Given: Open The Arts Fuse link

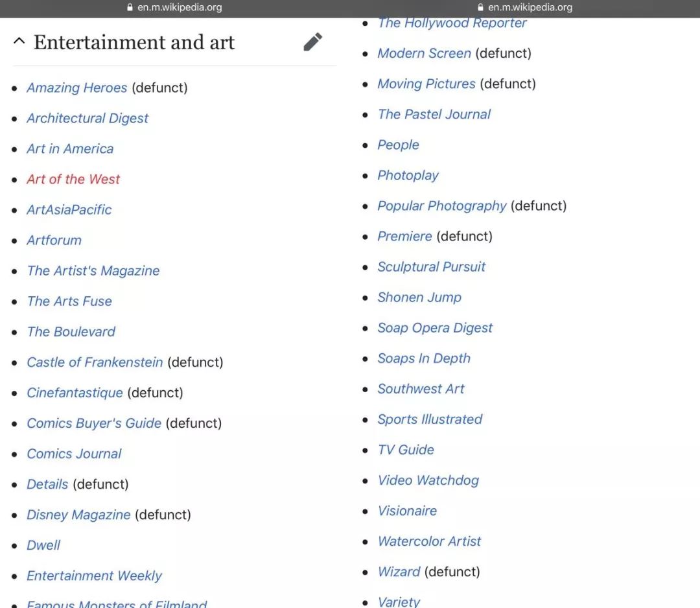Looking at the screenshot, I should [69, 301].
